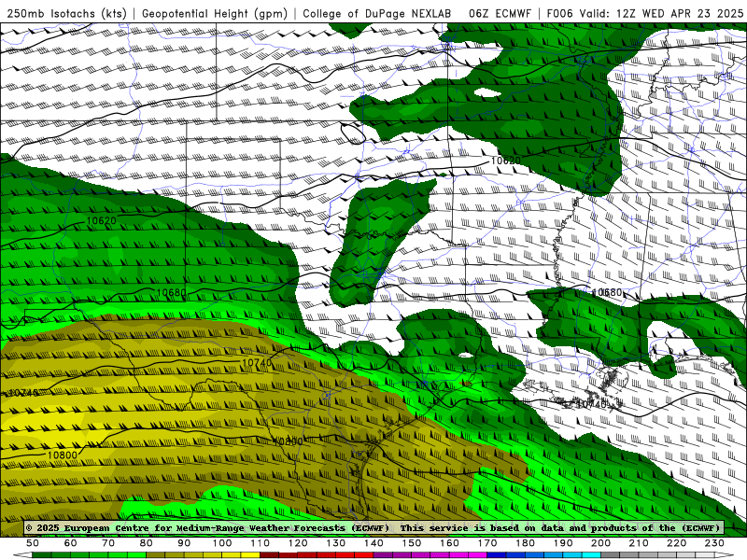Click the '120' value on the color scale
The image size is (747, 560).
coord(298,543)
